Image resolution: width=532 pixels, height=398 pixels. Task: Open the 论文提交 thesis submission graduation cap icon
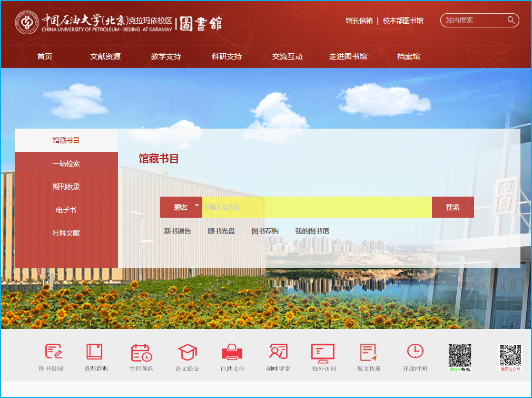click(x=187, y=352)
